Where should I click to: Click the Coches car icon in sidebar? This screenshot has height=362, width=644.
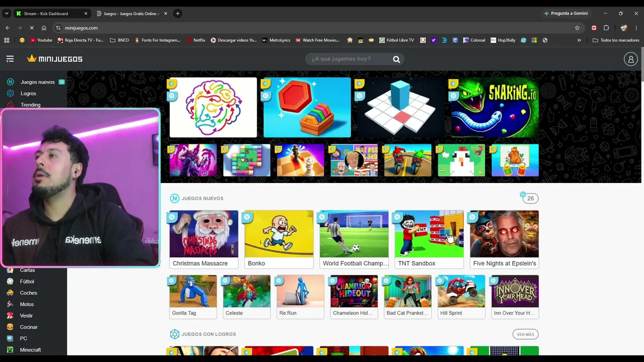click(x=10, y=293)
